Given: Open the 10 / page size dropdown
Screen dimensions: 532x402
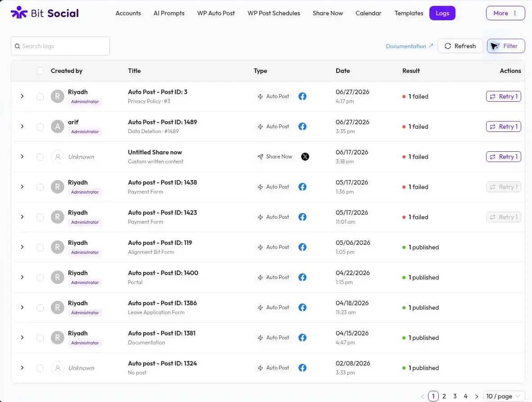Looking at the screenshot, I should pyautogui.click(x=504, y=396).
